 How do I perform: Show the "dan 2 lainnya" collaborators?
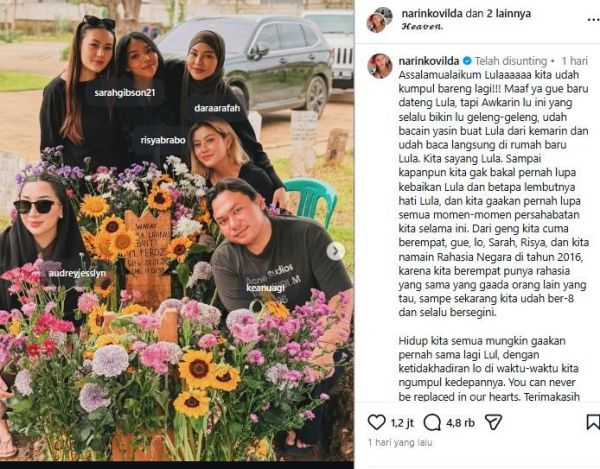[498, 14]
